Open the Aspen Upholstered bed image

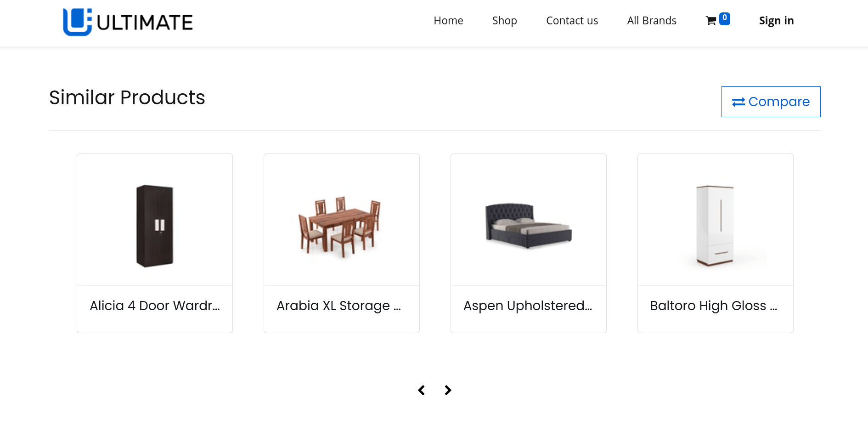pyautogui.click(x=528, y=226)
